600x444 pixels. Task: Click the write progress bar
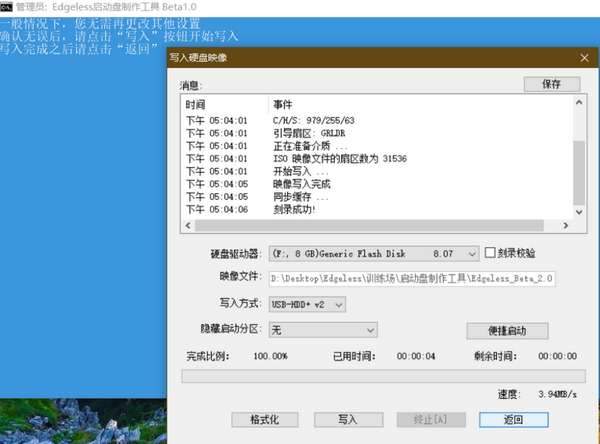pos(378,376)
